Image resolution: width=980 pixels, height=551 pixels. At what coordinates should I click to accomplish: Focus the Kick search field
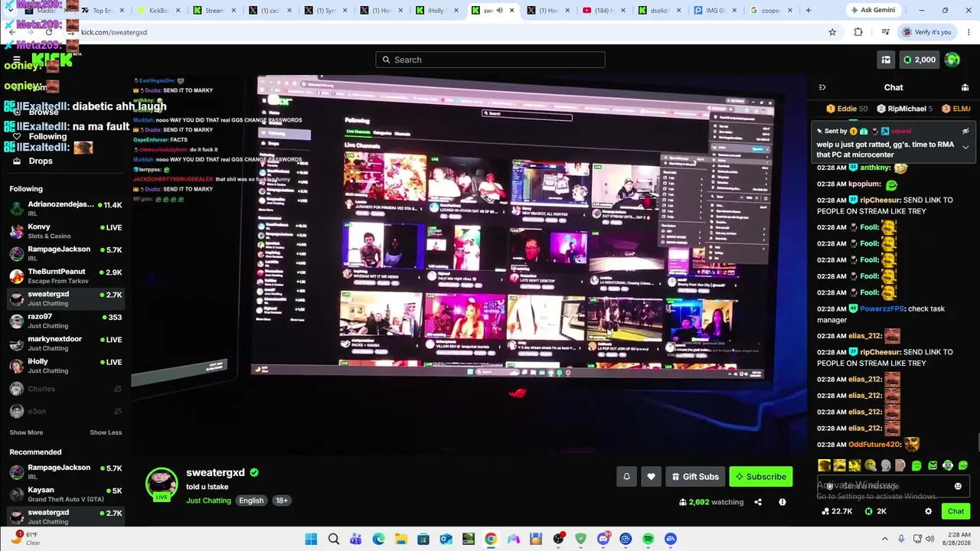[490, 60]
